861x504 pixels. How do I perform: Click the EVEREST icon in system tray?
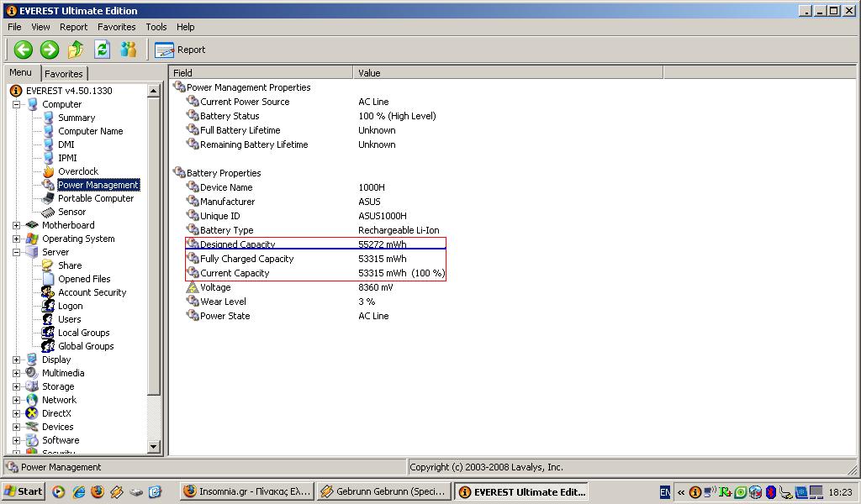(x=695, y=492)
